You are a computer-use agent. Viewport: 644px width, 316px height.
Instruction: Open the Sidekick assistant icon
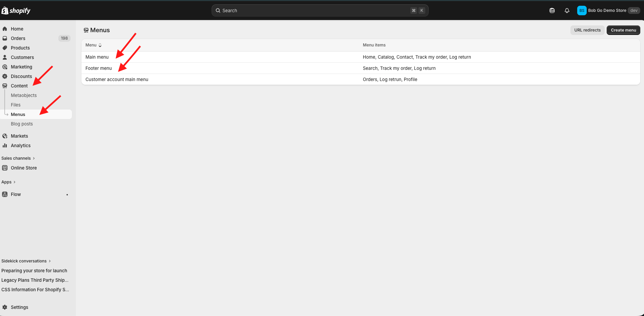[552, 11]
